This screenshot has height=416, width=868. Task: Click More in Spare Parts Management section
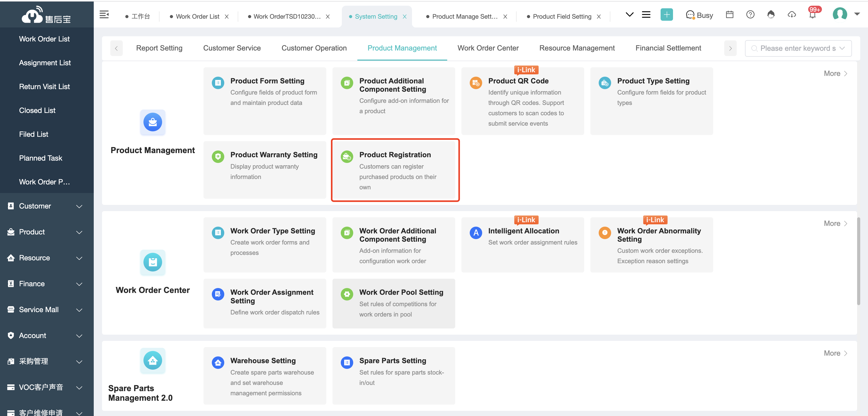[835, 353]
